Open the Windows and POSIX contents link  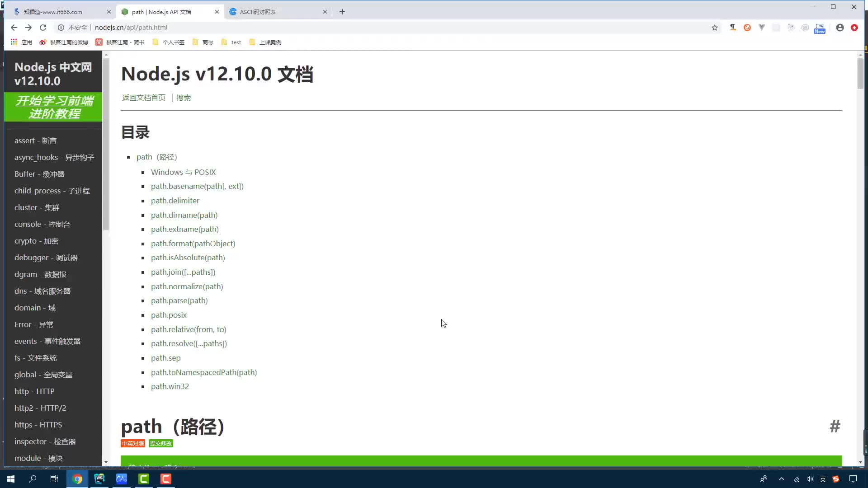click(x=183, y=172)
